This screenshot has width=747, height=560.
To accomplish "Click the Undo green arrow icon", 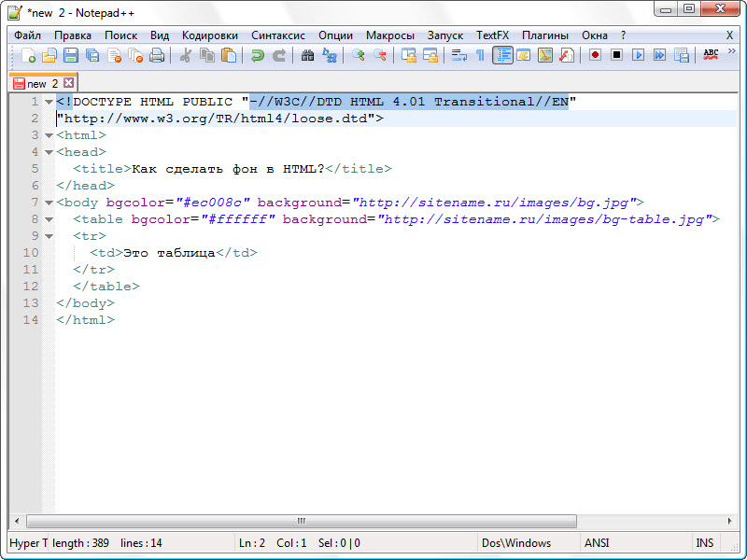I will pyautogui.click(x=257, y=56).
